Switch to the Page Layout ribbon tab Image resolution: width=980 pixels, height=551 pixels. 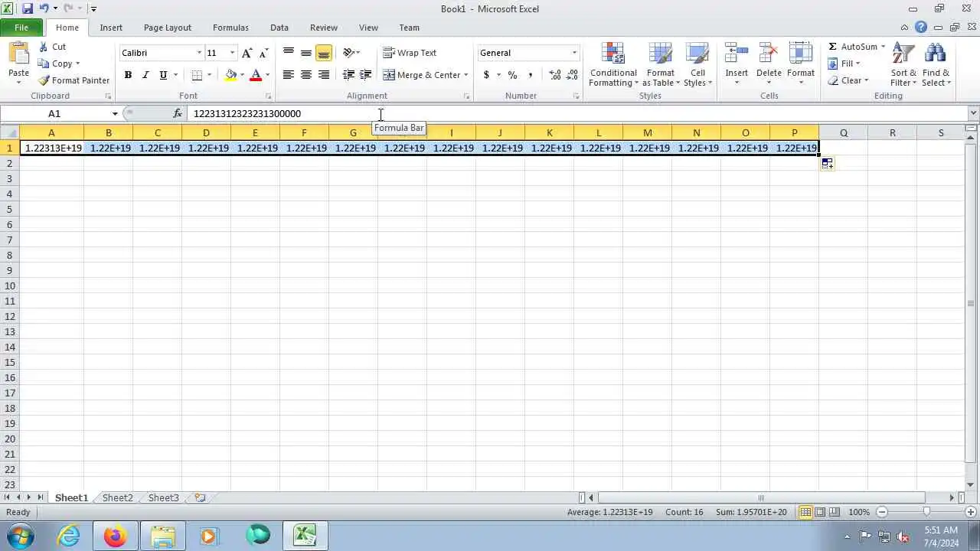coord(168,28)
